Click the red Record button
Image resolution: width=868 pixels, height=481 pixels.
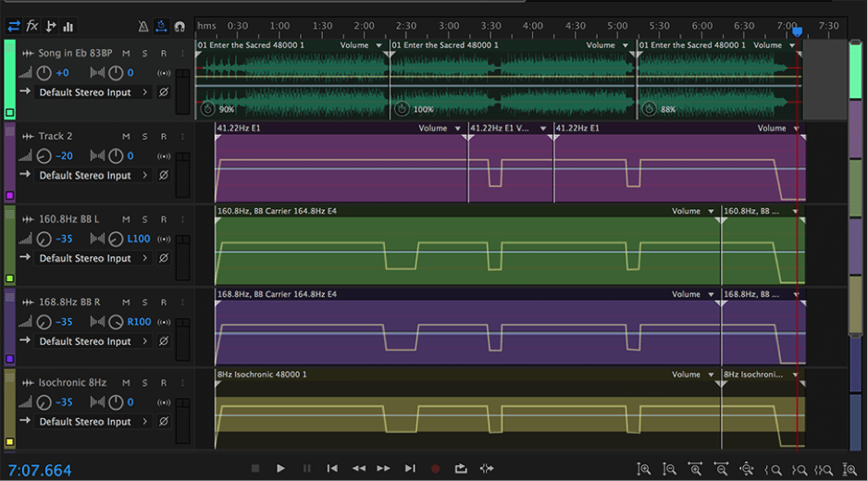(435, 469)
